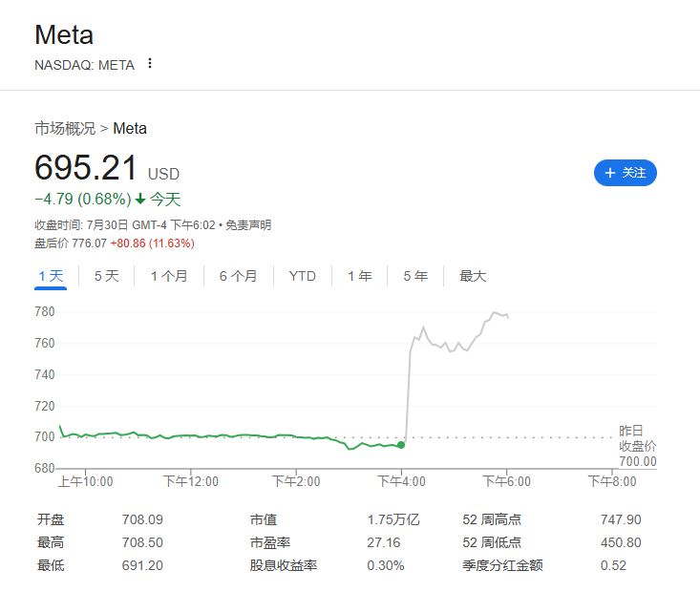Click the 昨日收盘价 700.00 label
Screen dimensions: 700x592
[637, 446]
